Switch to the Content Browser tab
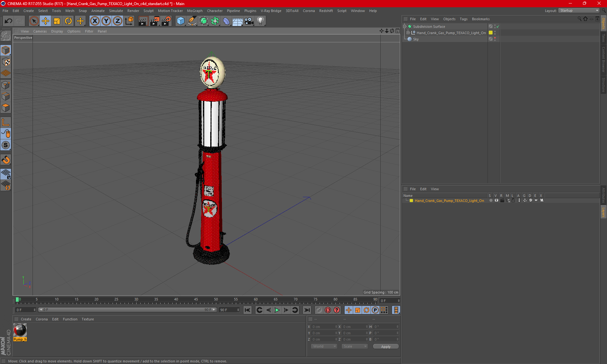The image size is (607, 364). coord(604,59)
